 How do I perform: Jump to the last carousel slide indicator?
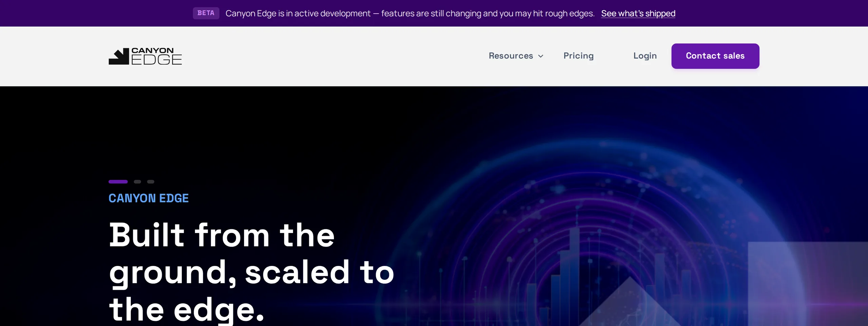151,182
